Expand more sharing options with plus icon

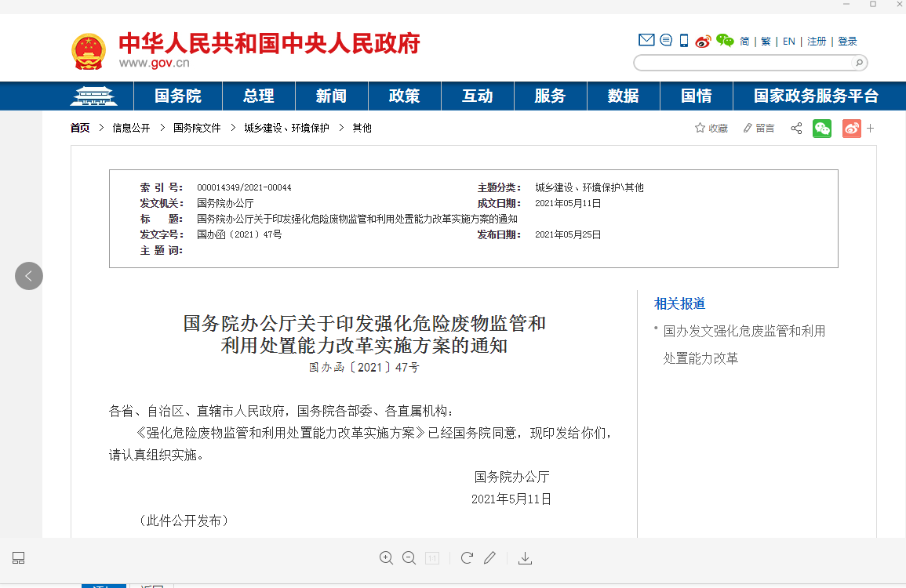pyautogui.click(x=870, y=129)
